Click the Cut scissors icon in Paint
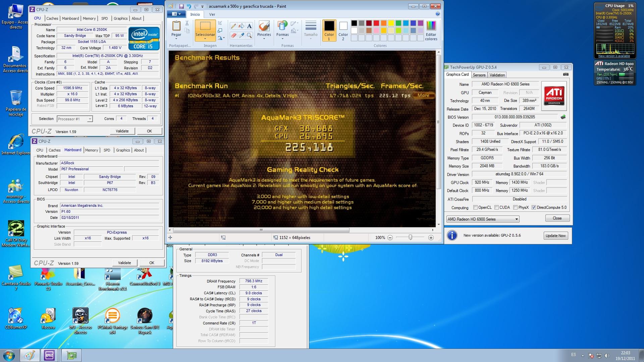The image size is (644, 362). coord(187,23)
